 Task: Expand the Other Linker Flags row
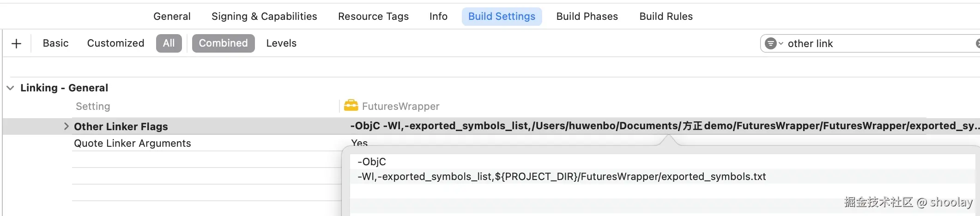click(66, 126)
